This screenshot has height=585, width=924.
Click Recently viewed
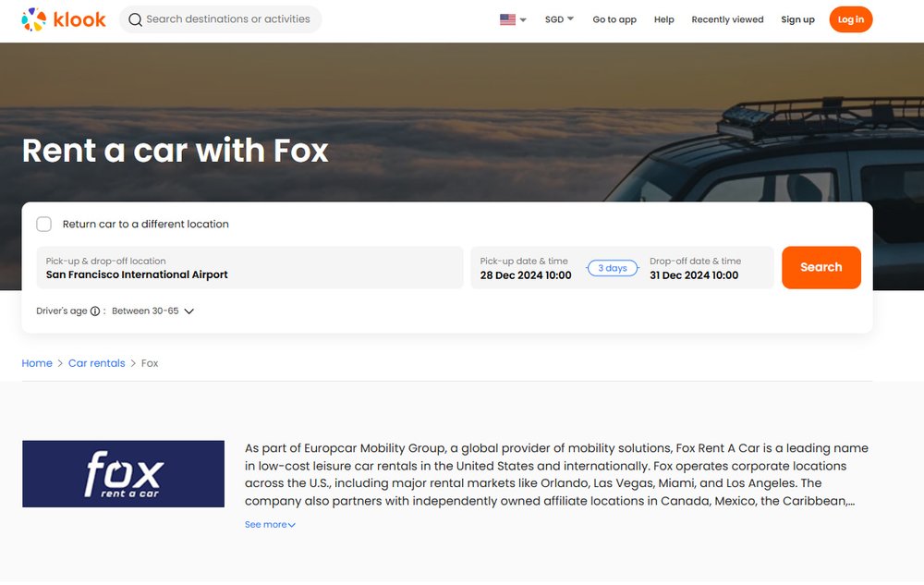(727, 19)
